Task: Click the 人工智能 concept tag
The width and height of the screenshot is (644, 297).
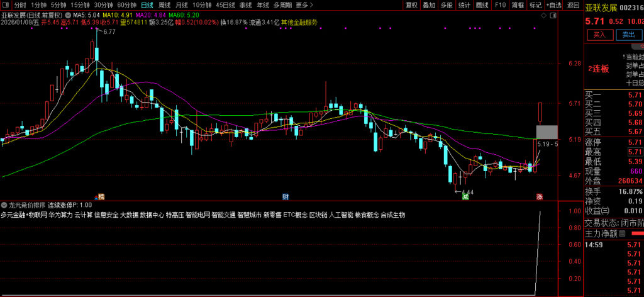Action: (x=341, y=215)
